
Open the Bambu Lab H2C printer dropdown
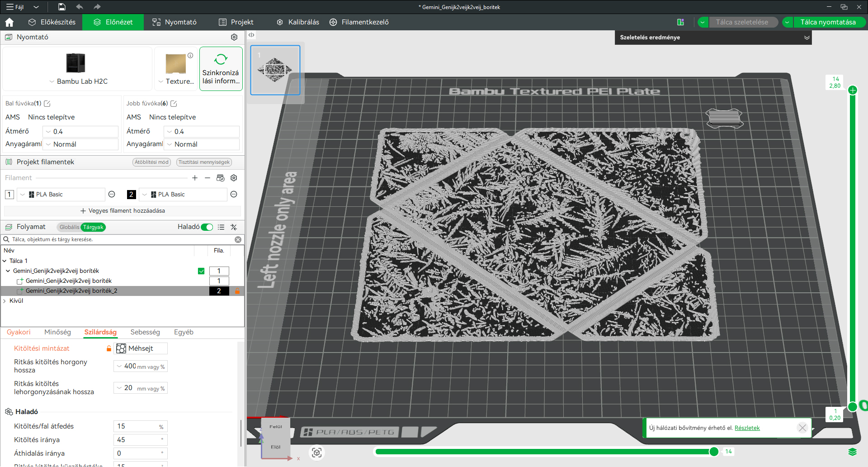[78, 81]
